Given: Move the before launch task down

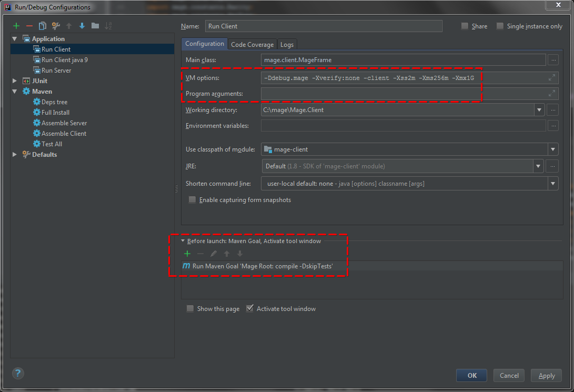Looking at the screenshot, I should (x=240, y=254).
